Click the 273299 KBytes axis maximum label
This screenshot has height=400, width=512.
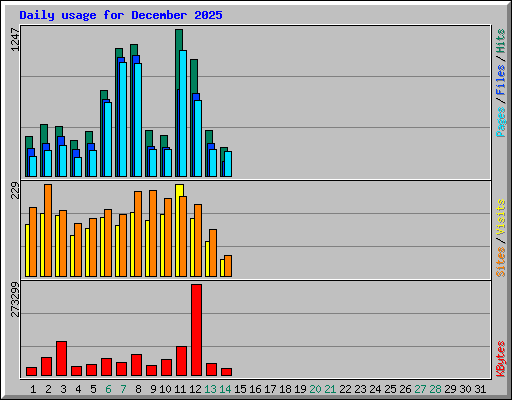pyautogui.click(x=15, y=299)
